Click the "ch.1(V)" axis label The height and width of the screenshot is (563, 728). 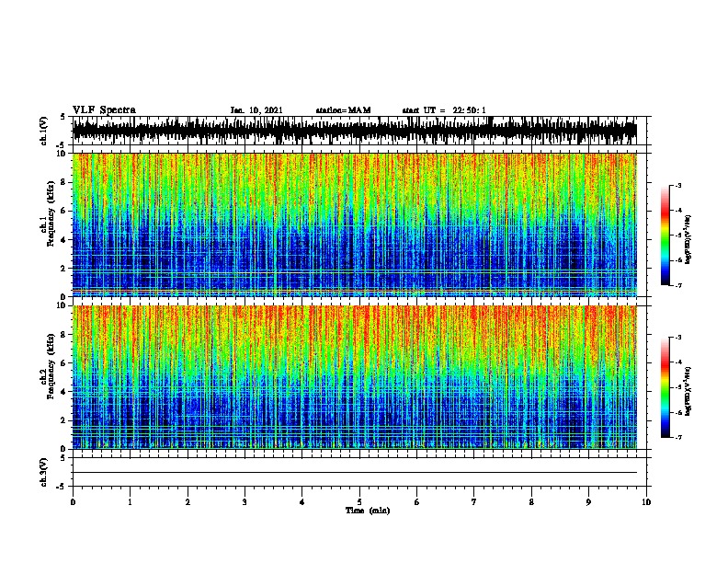coord(44,131)
